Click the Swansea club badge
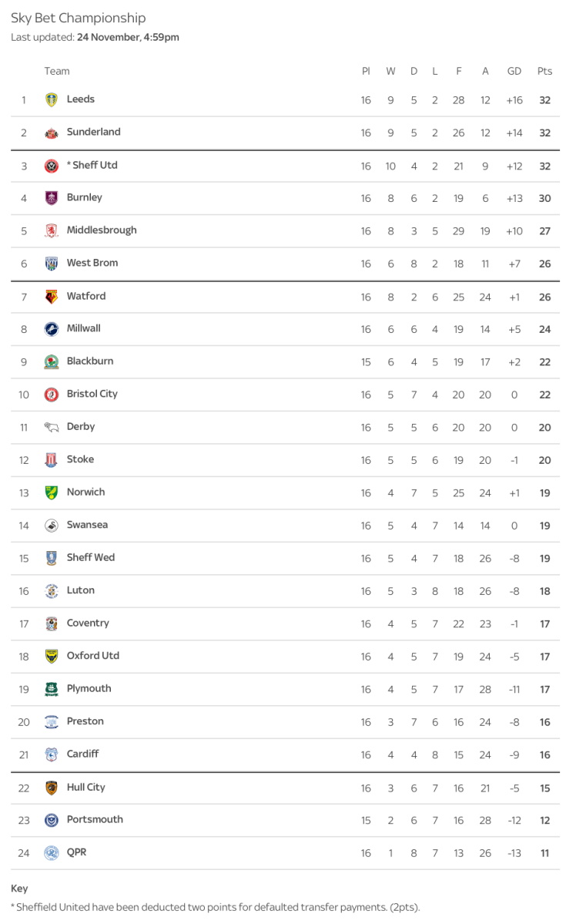The image size is (566, 924). point(52,526)
